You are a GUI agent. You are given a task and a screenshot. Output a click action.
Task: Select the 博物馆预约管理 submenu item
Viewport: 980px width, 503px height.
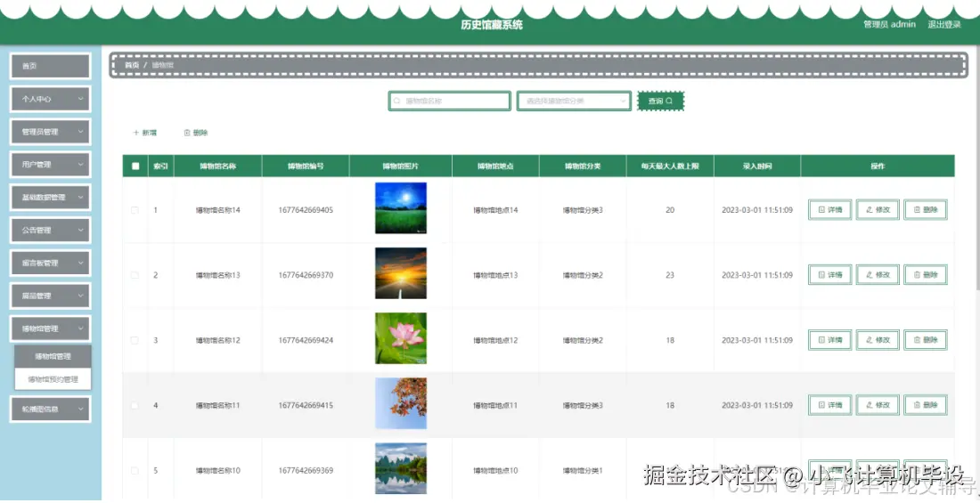pos(53,379)
